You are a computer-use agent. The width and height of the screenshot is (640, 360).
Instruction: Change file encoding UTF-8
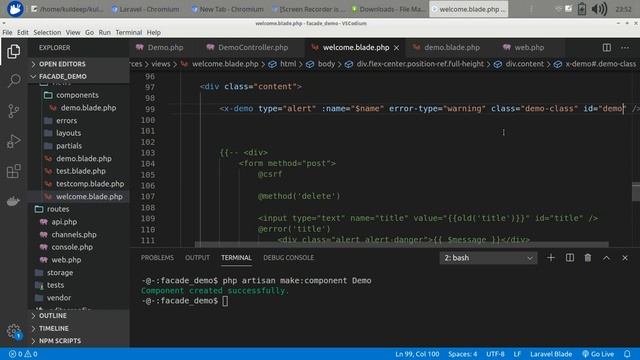(x=495, y=354)
